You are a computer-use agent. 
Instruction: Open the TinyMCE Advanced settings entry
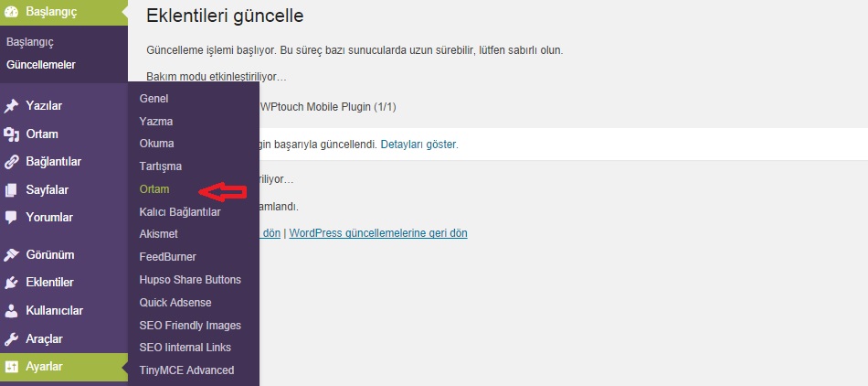pos(186,370)
